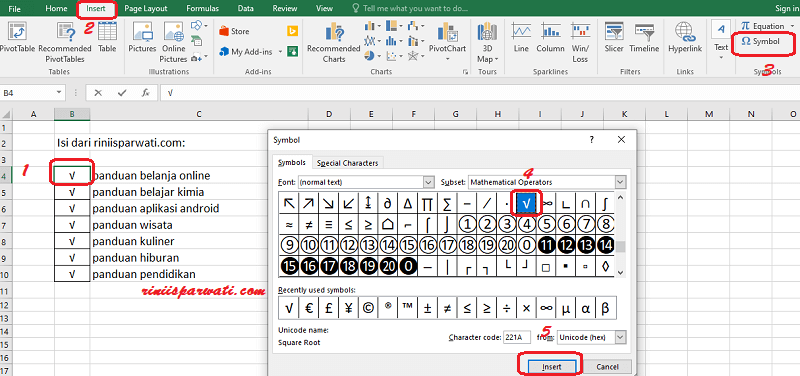Click the Character code field
The height and width of the screenshot is (376, 800).
click(517, 337)
